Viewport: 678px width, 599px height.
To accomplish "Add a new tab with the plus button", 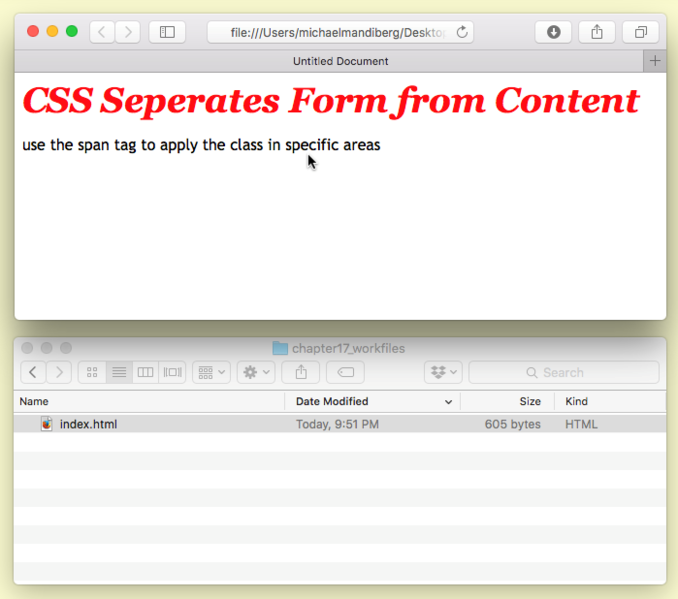I will click(655, 61).
